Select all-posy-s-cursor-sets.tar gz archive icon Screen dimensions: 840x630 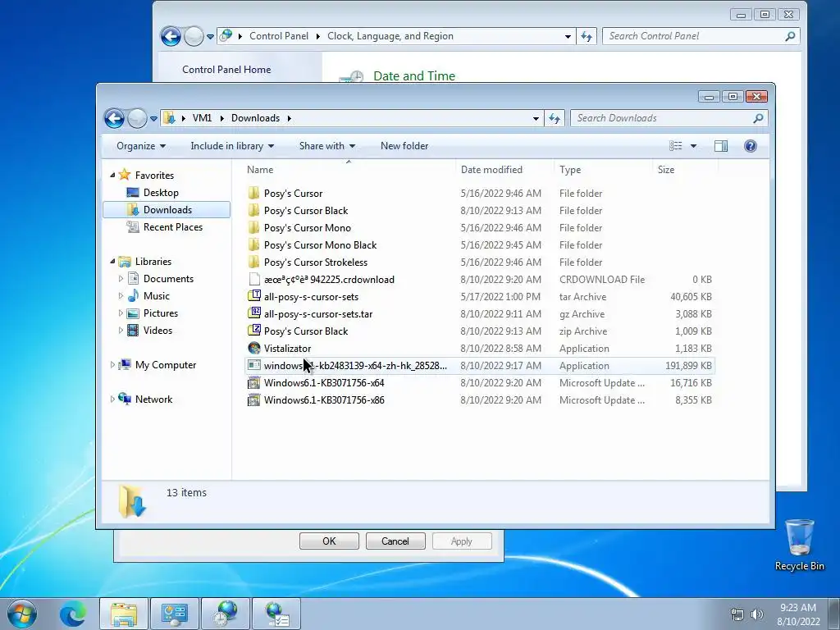click(x=254, y=313)
